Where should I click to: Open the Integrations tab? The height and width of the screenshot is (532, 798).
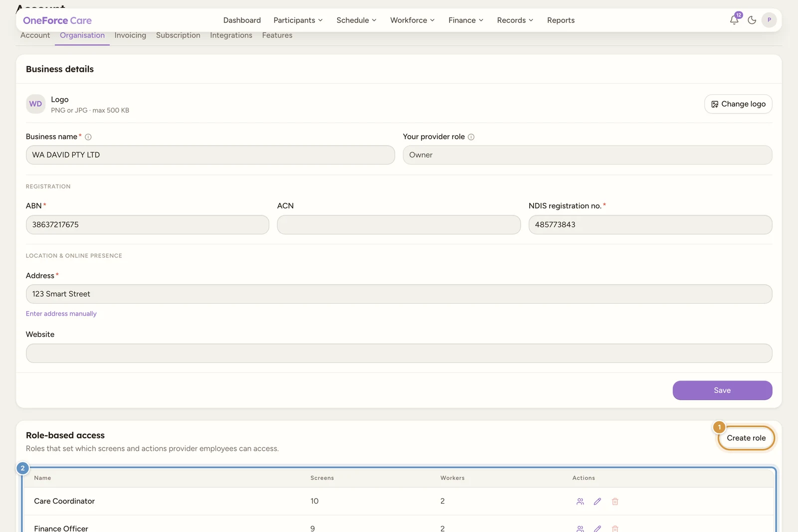click(231, 35)
